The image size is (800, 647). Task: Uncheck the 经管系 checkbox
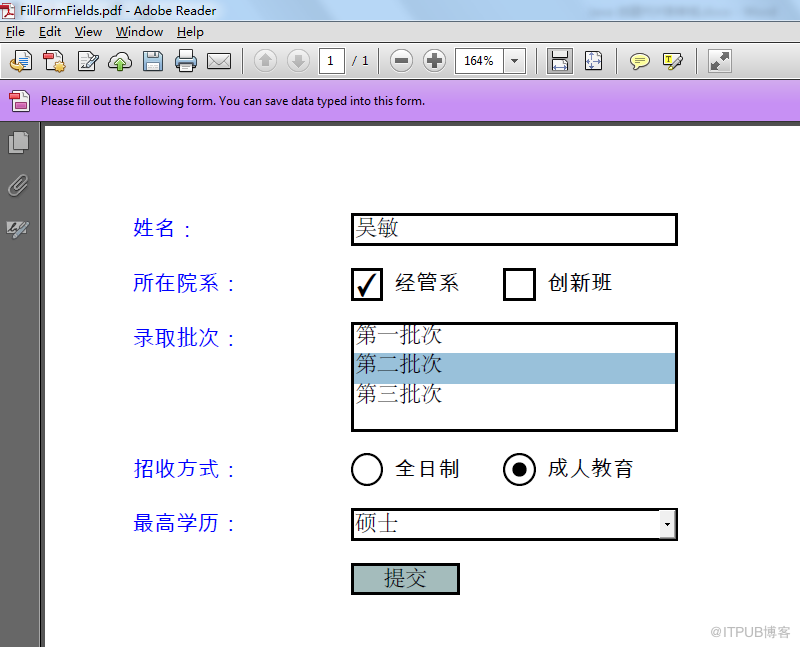pyautogui.click(x=367, y=284)
